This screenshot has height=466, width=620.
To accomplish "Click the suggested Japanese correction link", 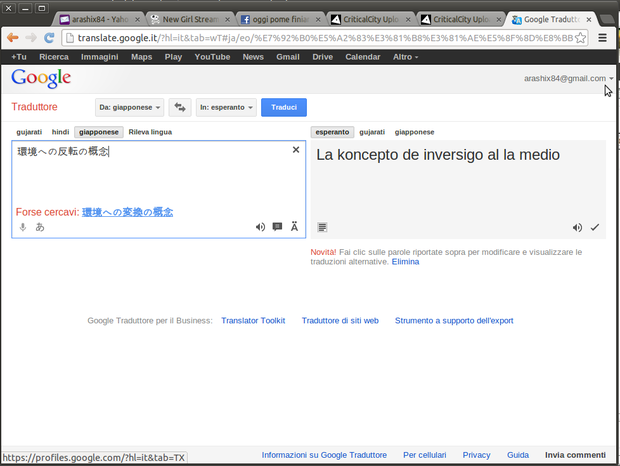I will pyautogui.click(x=127, y=212).
